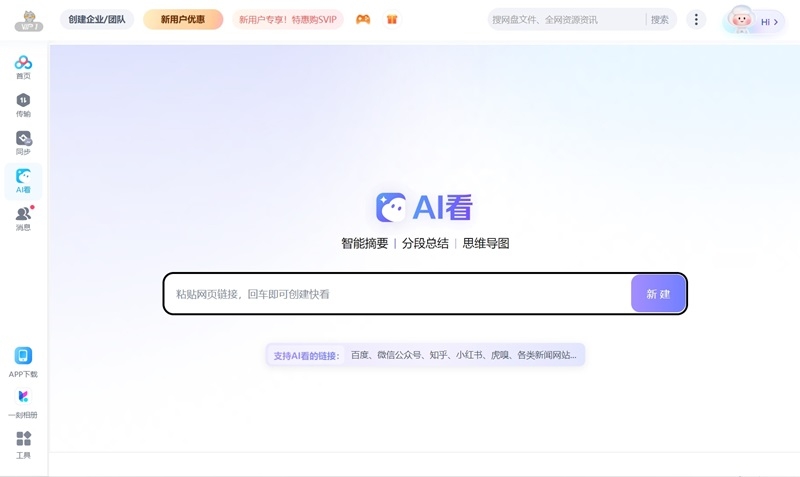Viewport: 800px width, 477px height.
Task: Click the 新建 create button
Action: click(658, 294)
